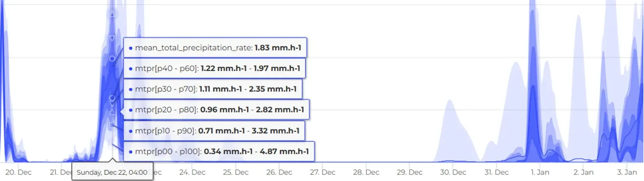
Task: Select the 20. Dec axis tick label
Action: [x=18, y=172]
